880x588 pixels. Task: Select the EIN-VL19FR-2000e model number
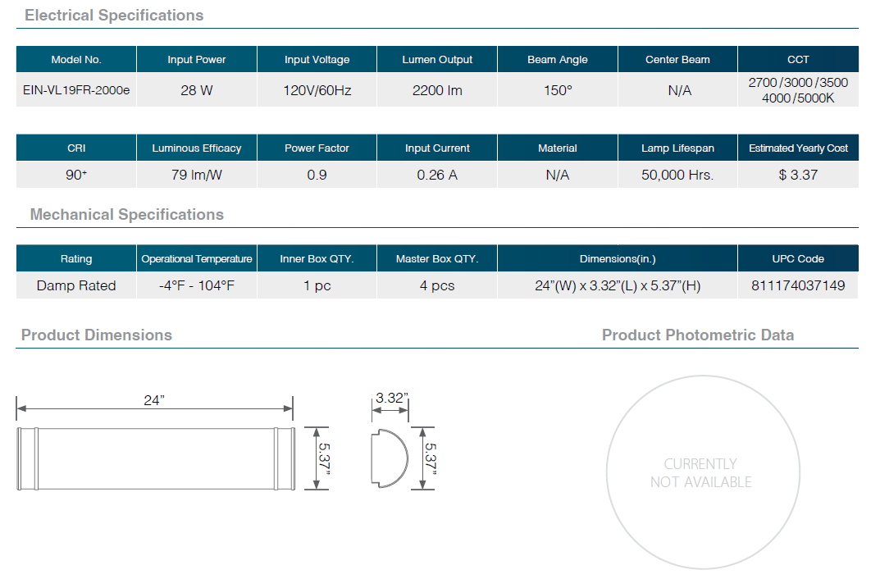(x=76, y=90)
